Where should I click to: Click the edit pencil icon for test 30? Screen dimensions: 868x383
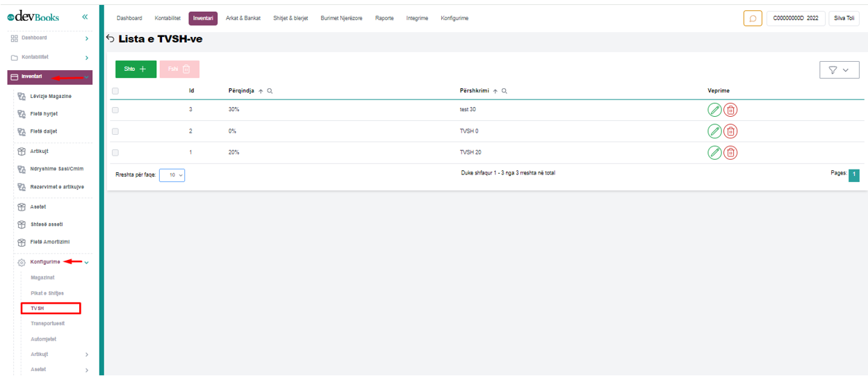(x=714, y=110)
